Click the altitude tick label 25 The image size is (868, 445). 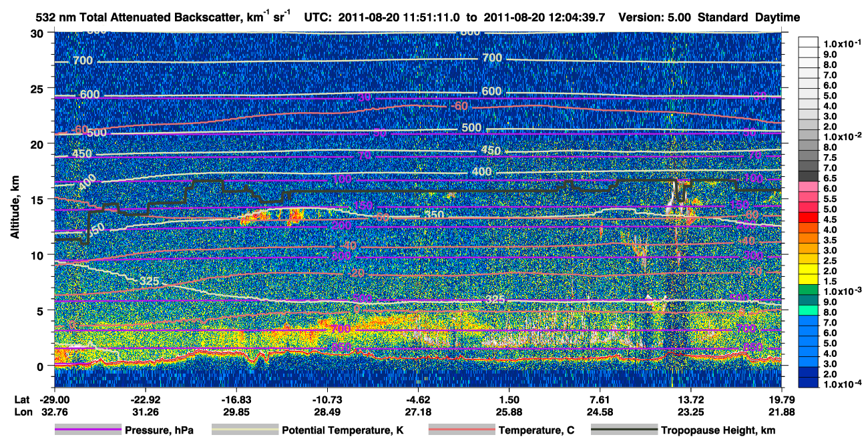click(x=39, y=88)
